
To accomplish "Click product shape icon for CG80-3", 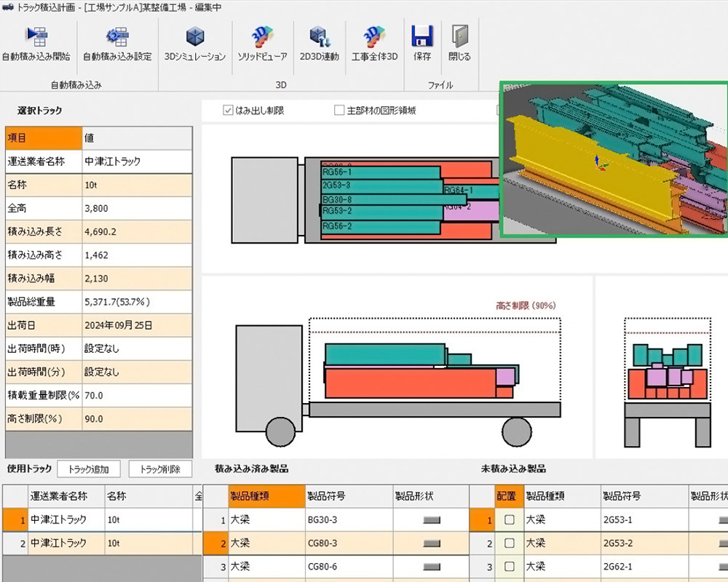I will click(432, 543).
